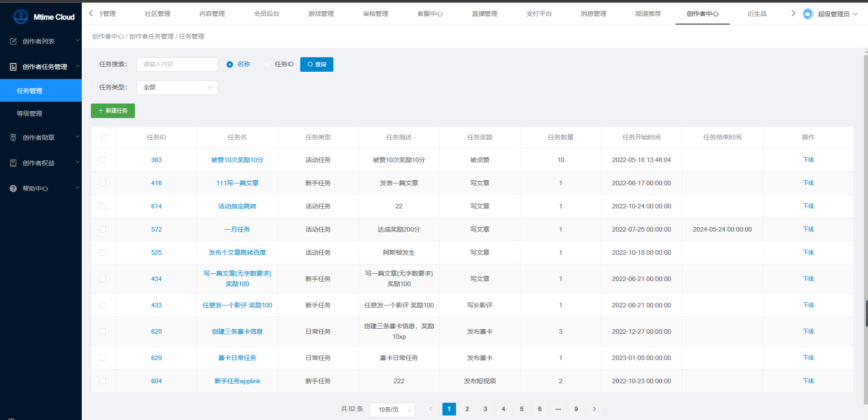This screenshot has height=420, width=868.
Task: Click description cell 阿斯顿发生
Action: pyautogui.click(x=399, y=252)
